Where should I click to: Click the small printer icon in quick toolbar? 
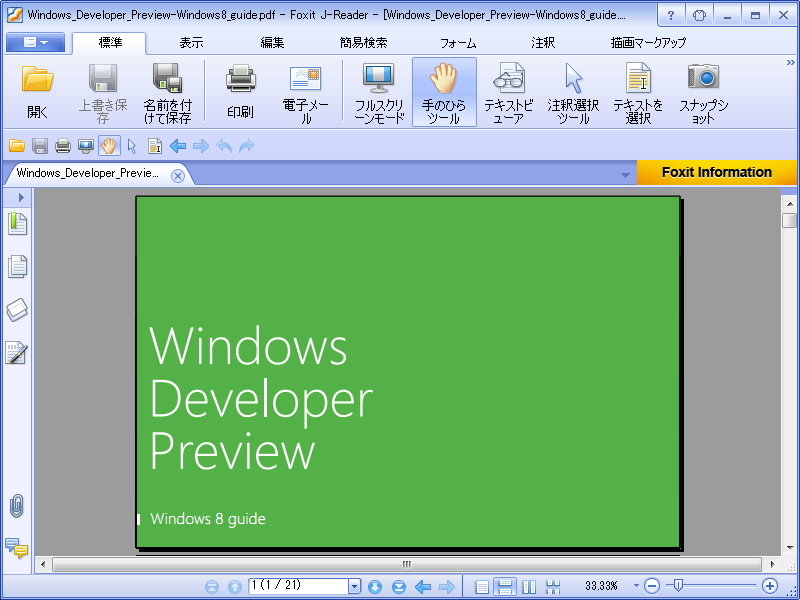point(63,146)
